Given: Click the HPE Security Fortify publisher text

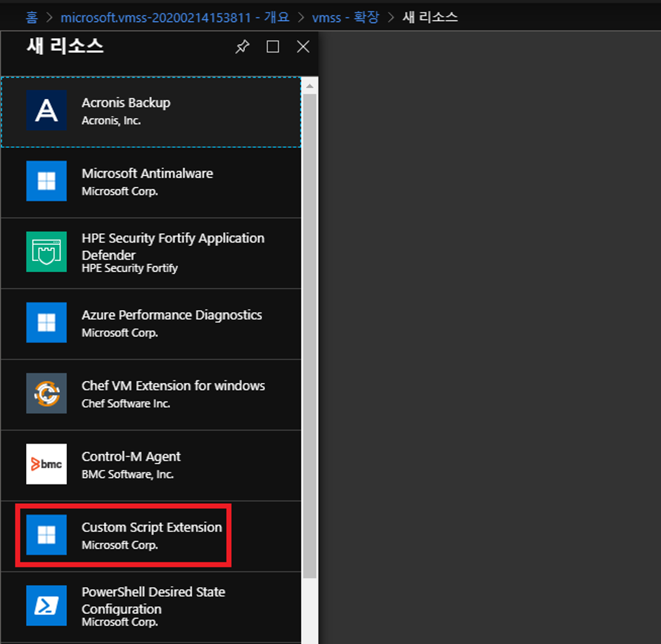Looking at the screenshot, I should [x=130, y=268].
